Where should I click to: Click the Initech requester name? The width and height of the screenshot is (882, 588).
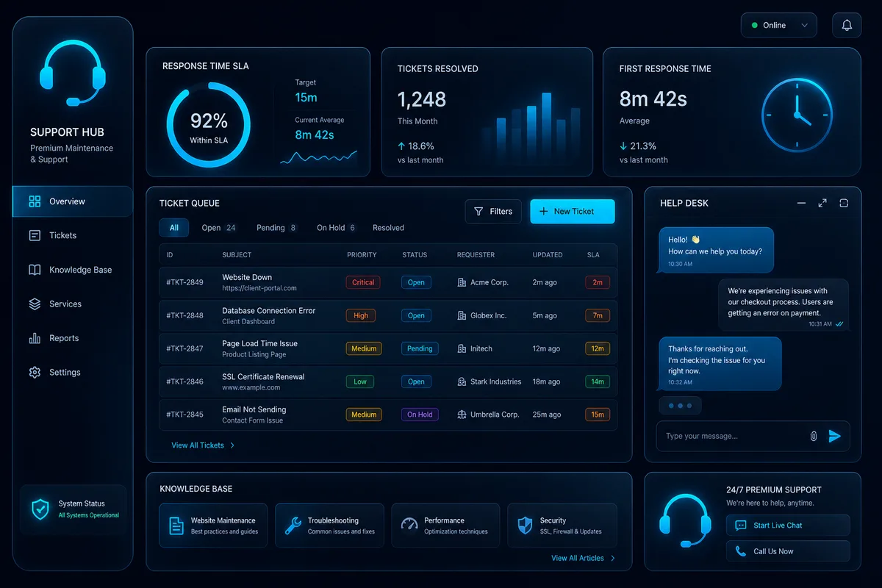[x=481, y=348]
